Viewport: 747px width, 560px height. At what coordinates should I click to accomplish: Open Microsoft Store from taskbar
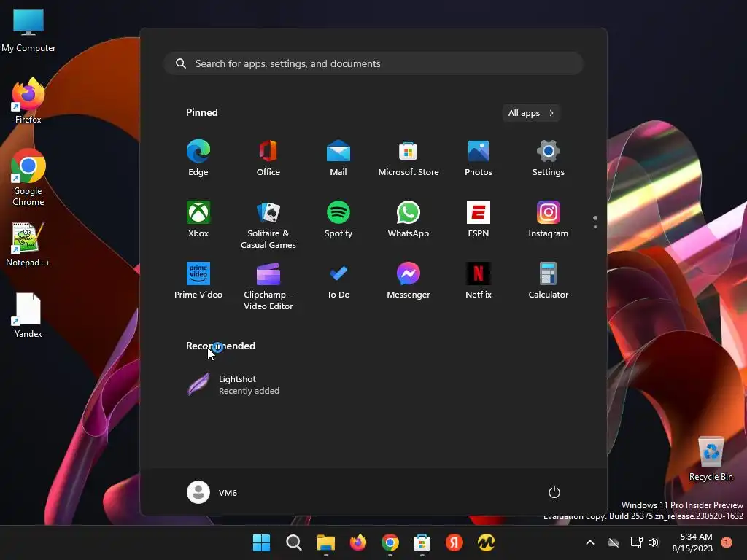[422, 542]
